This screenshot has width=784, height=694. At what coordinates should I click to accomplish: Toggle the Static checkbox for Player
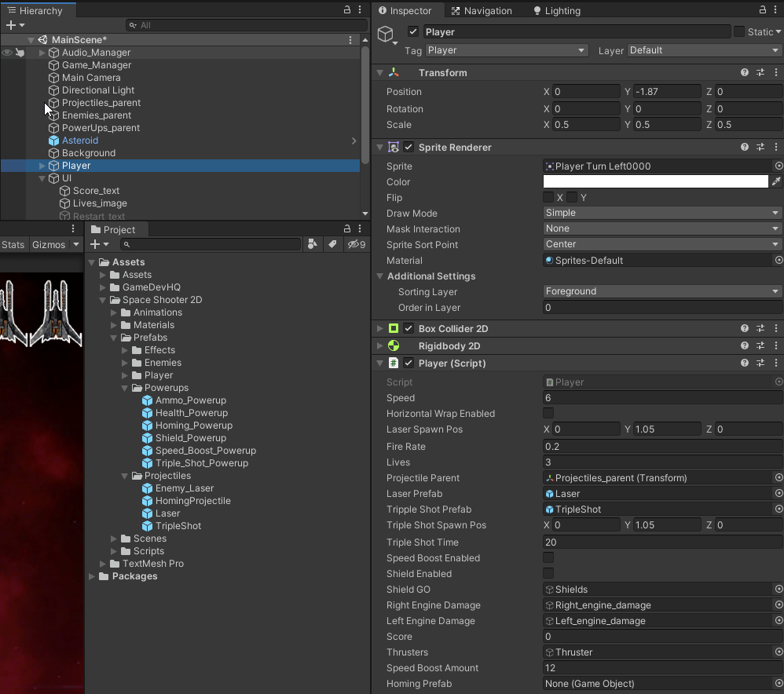click(x=739, y=32)
